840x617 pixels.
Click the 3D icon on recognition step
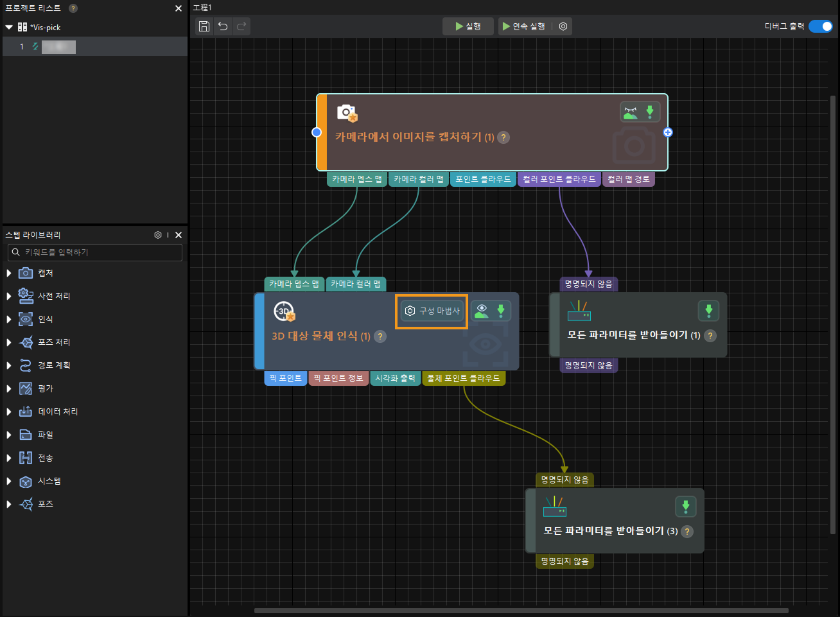coord(284,311)
